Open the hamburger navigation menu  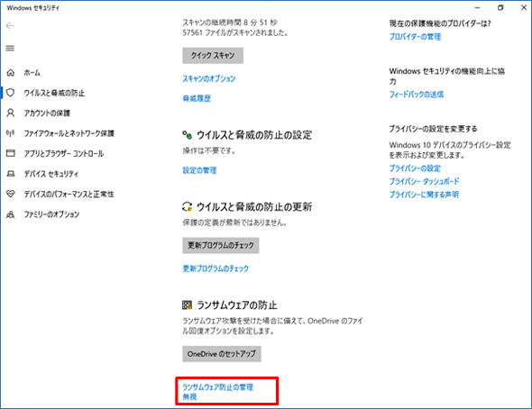(x=10, y=48)
